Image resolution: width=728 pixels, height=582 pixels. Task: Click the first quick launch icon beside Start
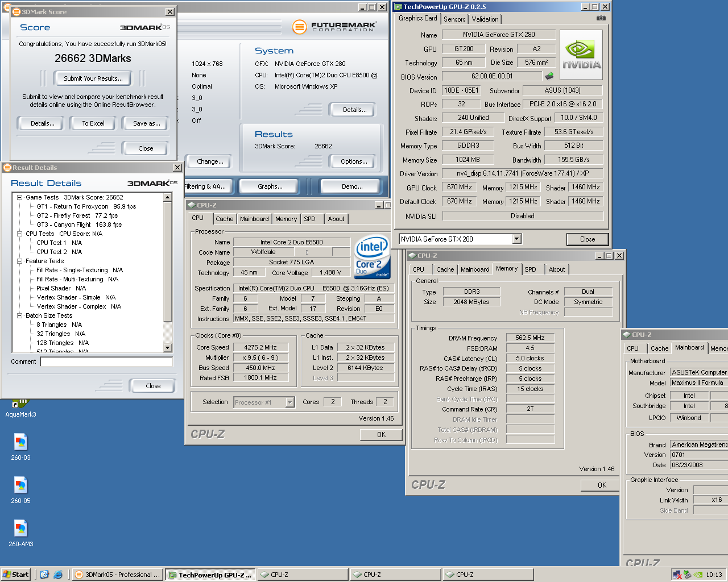click(x=44, y=575)
